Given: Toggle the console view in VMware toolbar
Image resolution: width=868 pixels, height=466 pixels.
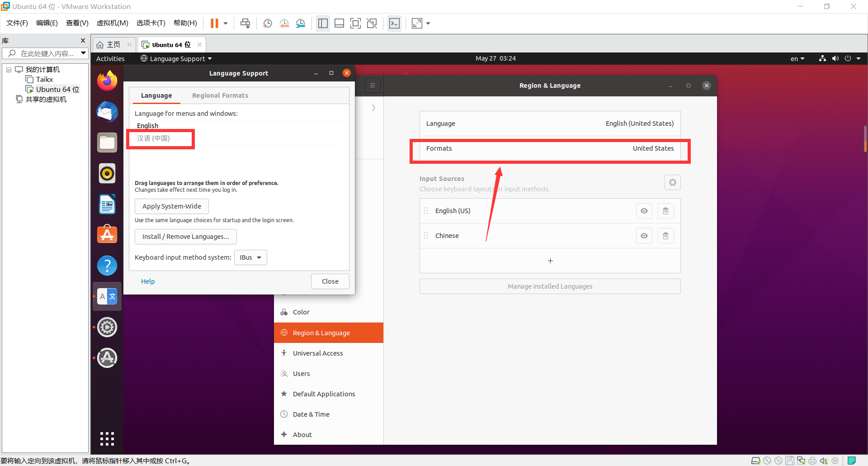Looking at the screenshot, I should [x=394, y=23].
